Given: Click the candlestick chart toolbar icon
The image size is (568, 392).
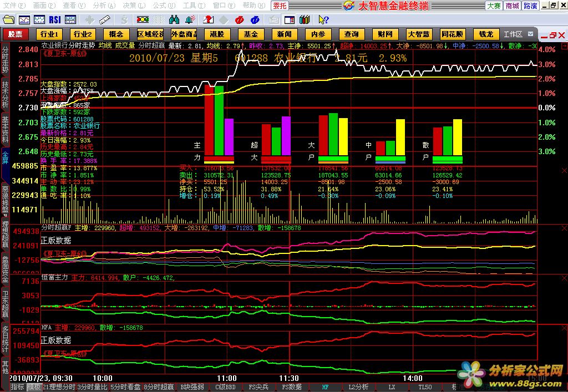Looking at the screenshot, I should click(39, 19).
